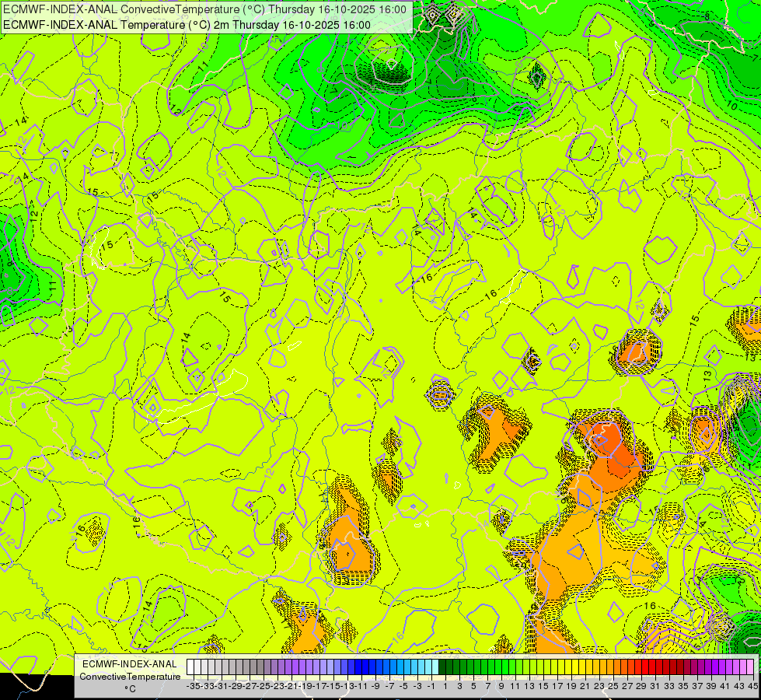Click the -9 value on the legend scale
The width and height of the screenshot is (761, 700).
(x=375, y=686)
